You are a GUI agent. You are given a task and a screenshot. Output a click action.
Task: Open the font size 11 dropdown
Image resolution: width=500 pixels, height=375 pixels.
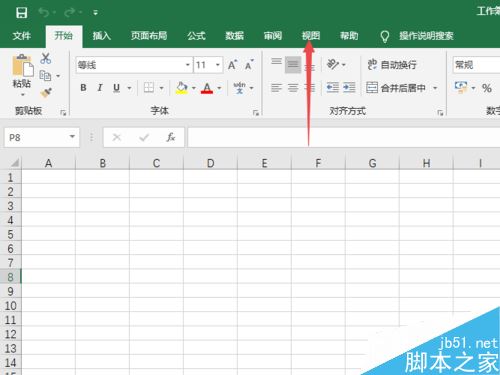(x=218, y=65)
